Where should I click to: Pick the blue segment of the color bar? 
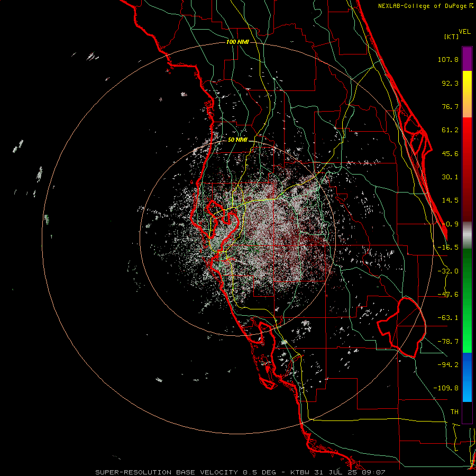coord(467,377)
